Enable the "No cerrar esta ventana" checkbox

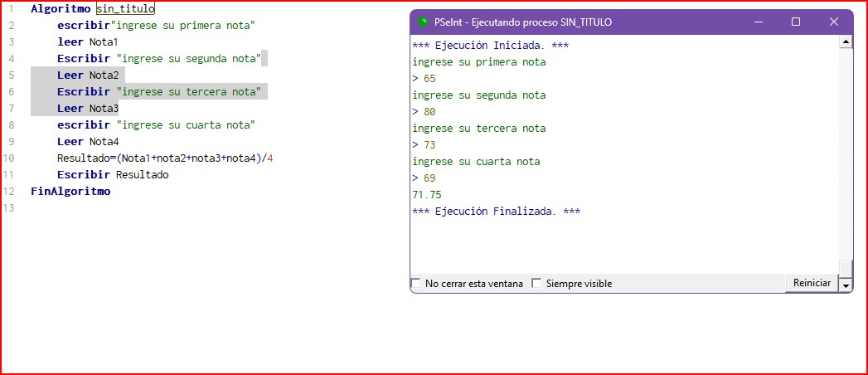tap(416, 284)
